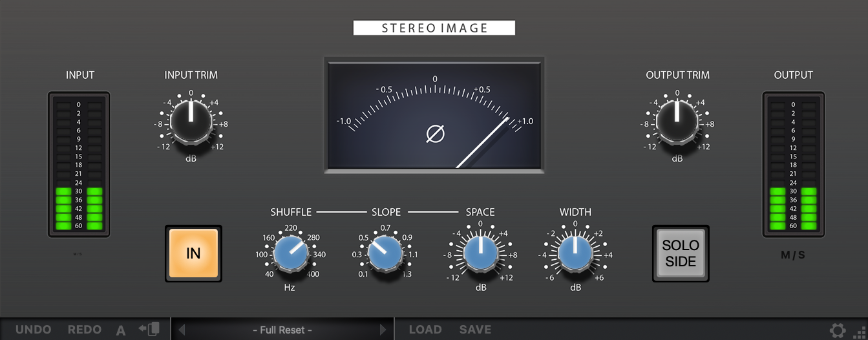Click the phase symbol on the correlation meter

point(436,134)
